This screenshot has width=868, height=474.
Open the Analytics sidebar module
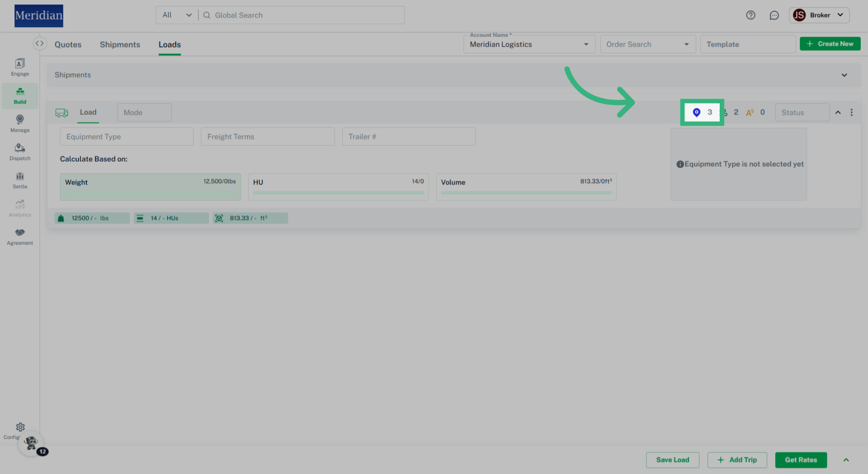pos(20,209)
